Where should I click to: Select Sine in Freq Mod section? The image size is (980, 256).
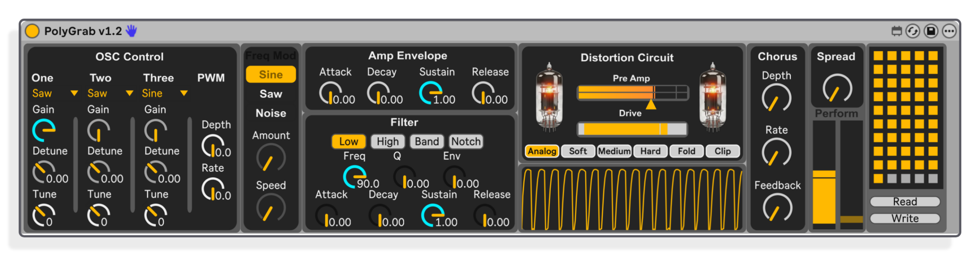coord(271,75)
